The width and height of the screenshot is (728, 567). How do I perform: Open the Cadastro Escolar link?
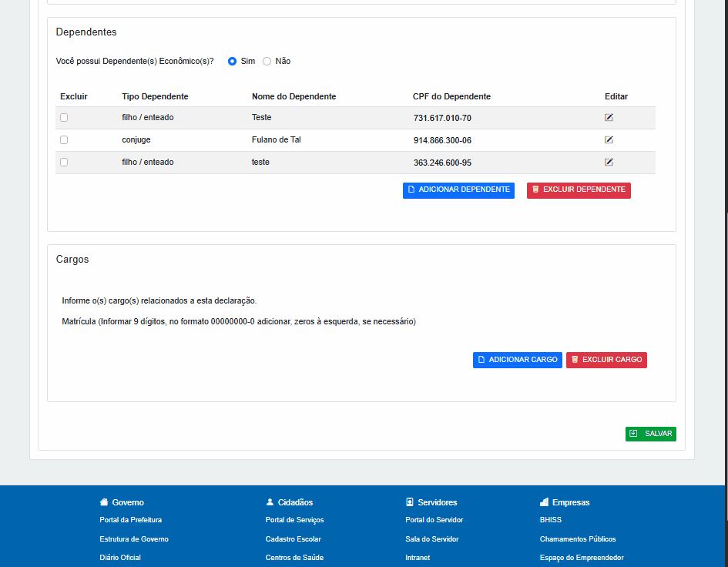pos(293,538)
